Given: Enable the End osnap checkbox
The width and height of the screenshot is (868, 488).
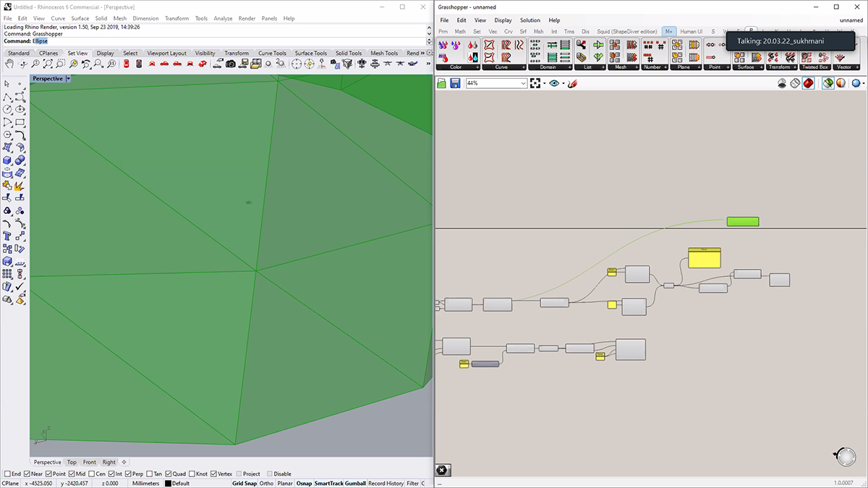Looking at the screenshot, I should [x=8, y=474].
